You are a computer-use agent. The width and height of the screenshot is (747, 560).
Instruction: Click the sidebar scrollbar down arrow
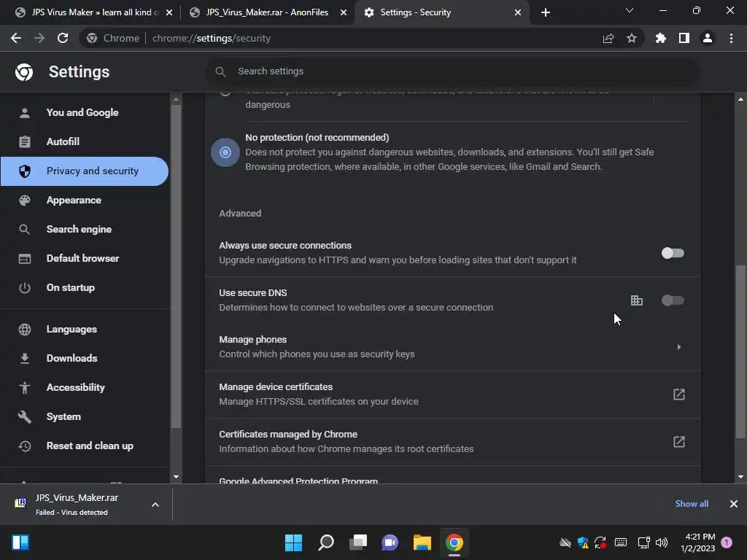point(177,477)
